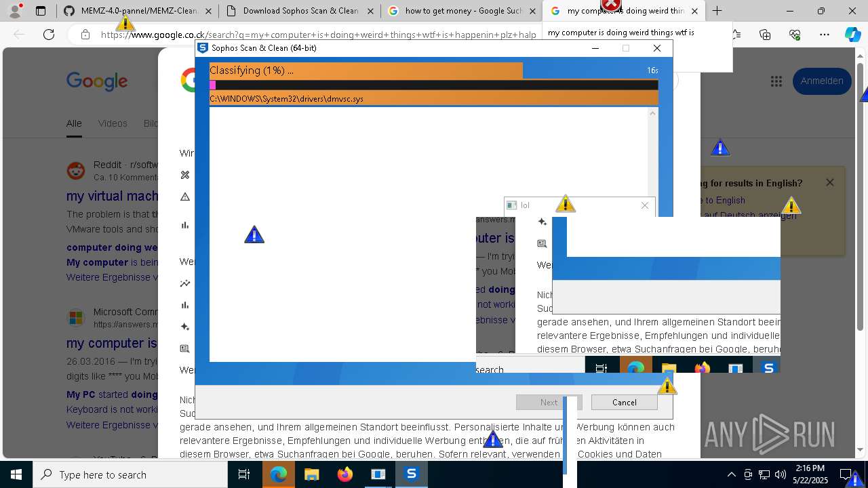This screenshot has width=868, height=488.
Task: Select the Videos search filter tab
Action: 113,123
